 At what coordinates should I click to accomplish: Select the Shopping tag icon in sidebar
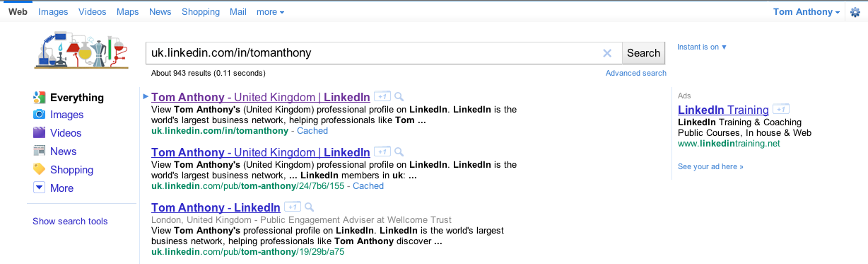point(39,169)
